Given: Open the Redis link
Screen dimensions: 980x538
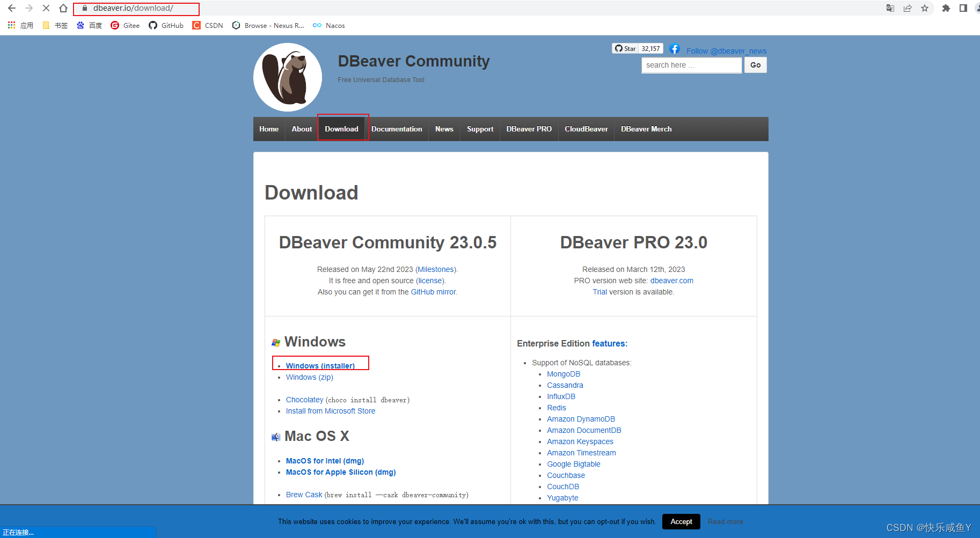Looking at the screenshot, I should (x=557, y=408).
